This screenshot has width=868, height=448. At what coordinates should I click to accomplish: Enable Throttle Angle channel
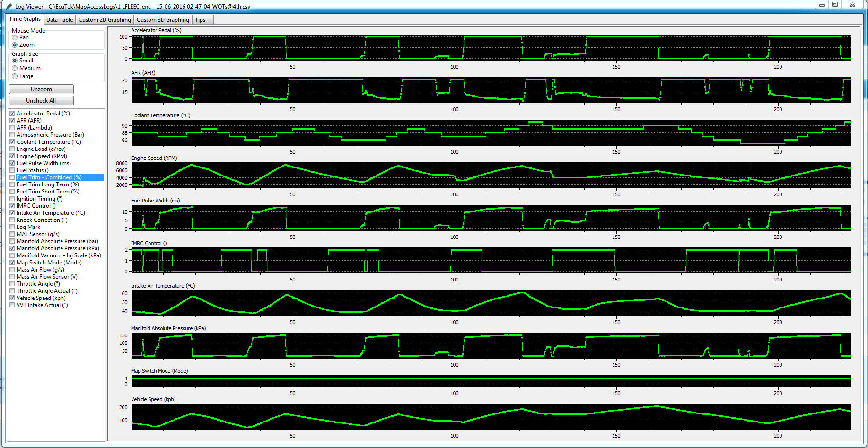coord(12,284)
